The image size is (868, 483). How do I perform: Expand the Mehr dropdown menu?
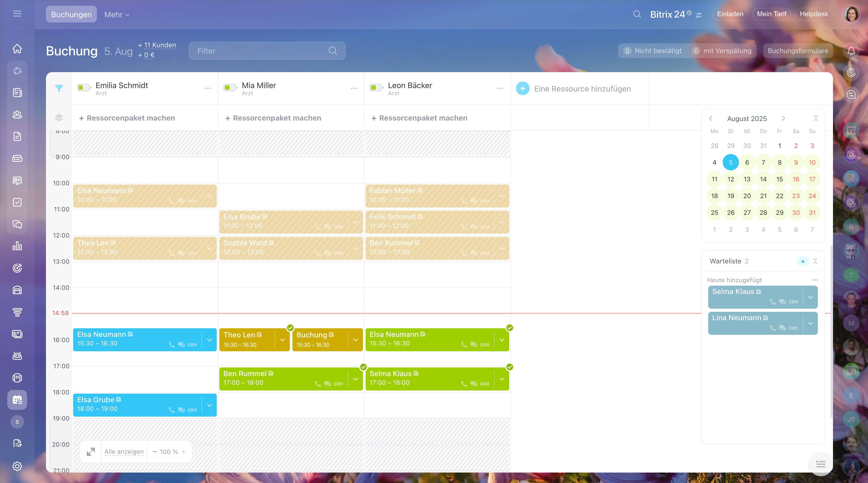click(116, 14)
